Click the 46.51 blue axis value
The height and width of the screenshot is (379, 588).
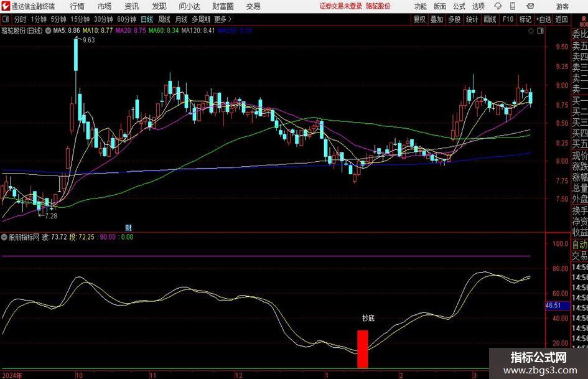(553, 306)
